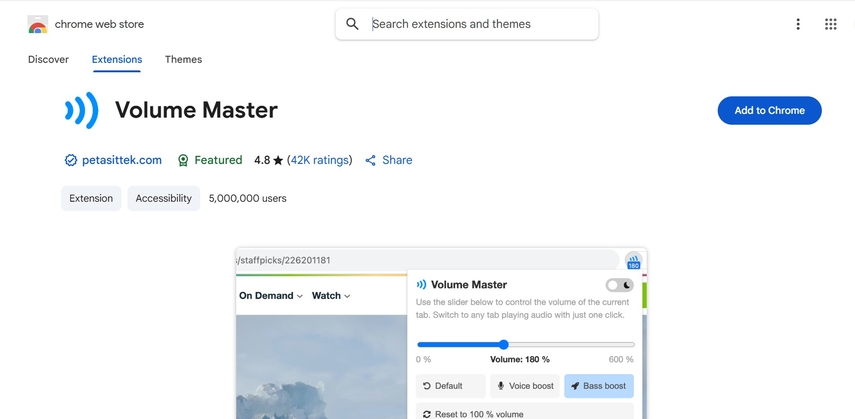Click the Search extensions and themes field
Viewport: 855px width, 419px height.
(x=467, y=24)
